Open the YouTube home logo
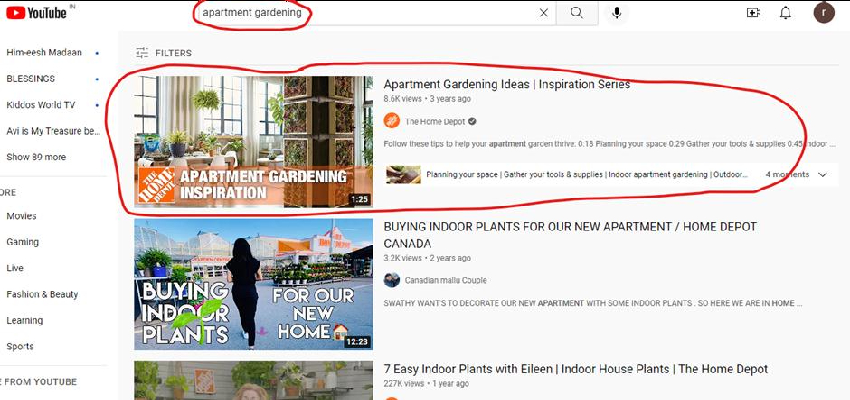The image size is (850, 400). (36, 13)
